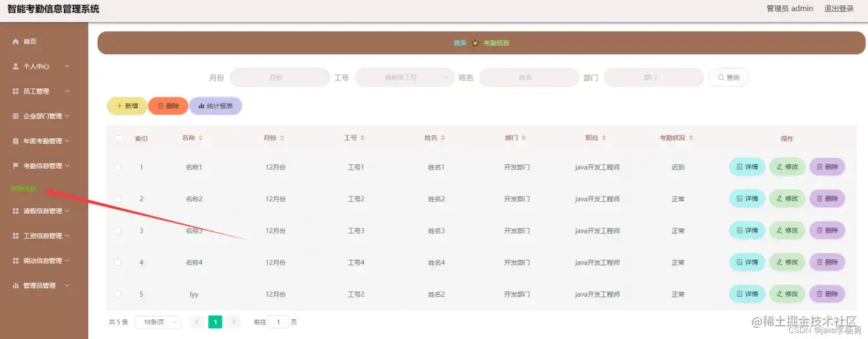Click the 统计报表 button
The image size is (868, 339).
click(215, 106)
